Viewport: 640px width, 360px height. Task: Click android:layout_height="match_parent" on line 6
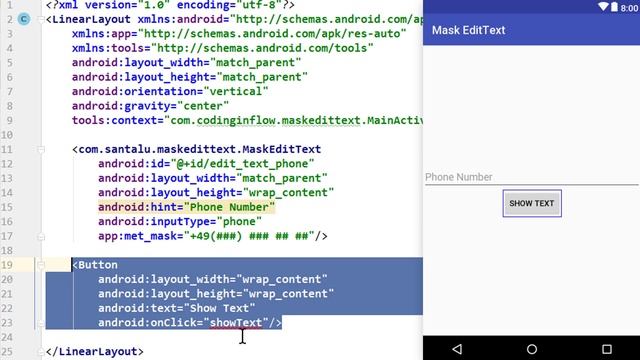190,77
